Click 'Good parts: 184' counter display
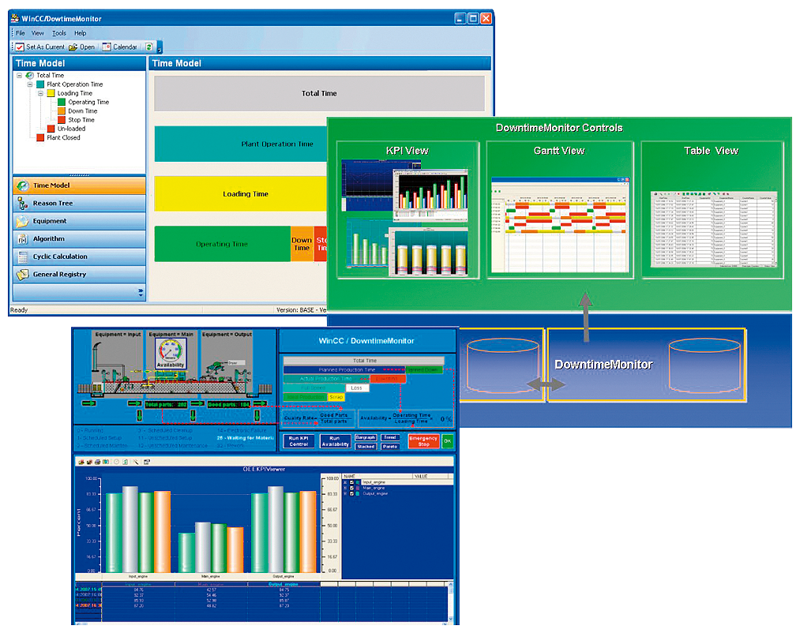The image size is (800, 633). click(229, 404)
